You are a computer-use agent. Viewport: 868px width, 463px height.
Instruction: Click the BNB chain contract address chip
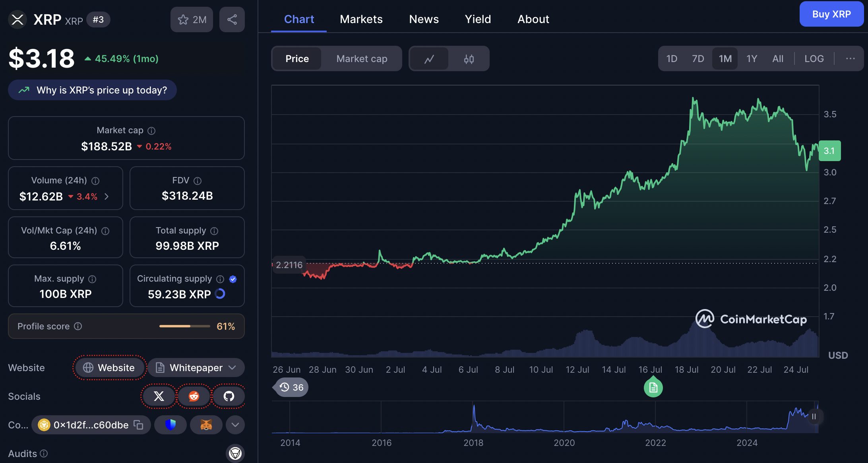91,425
